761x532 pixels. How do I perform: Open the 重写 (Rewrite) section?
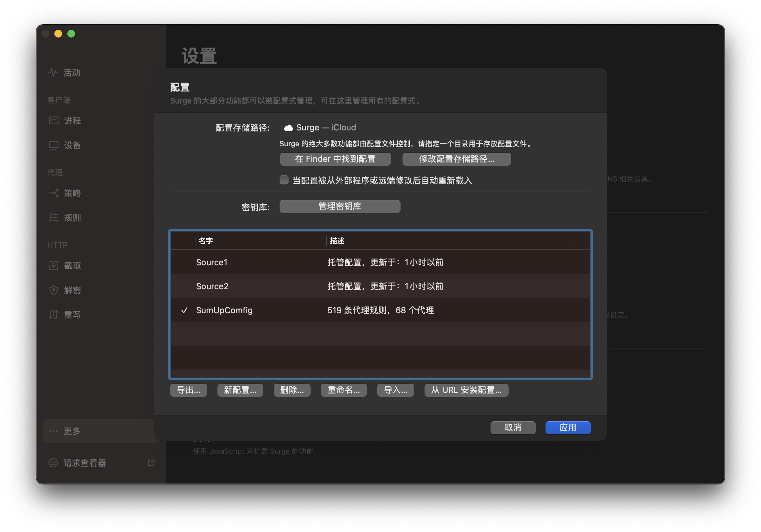(72, 315)
